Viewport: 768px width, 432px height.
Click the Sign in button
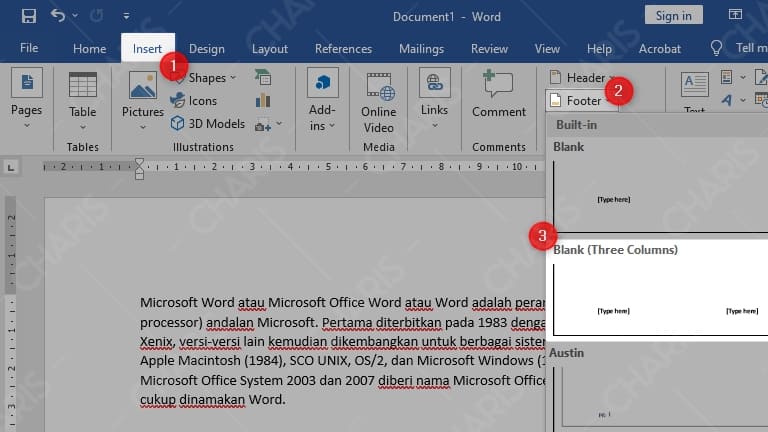click(x=673, y=16)
